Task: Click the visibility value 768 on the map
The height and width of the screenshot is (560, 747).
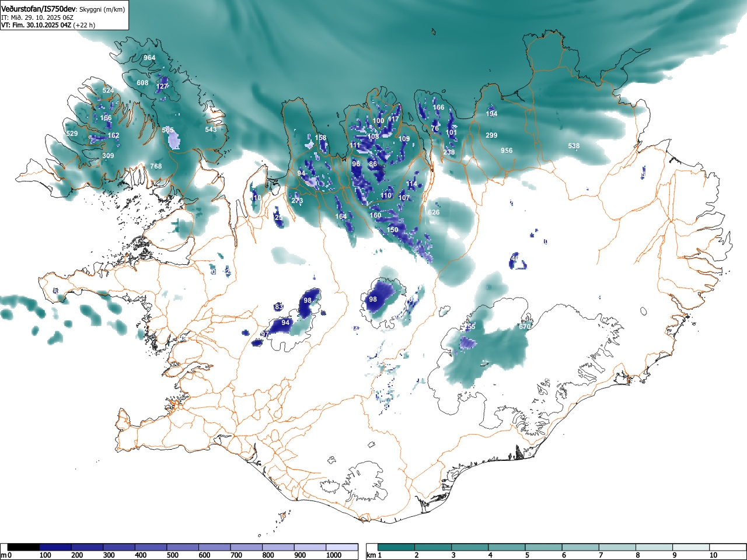Action: coord(156,166)
